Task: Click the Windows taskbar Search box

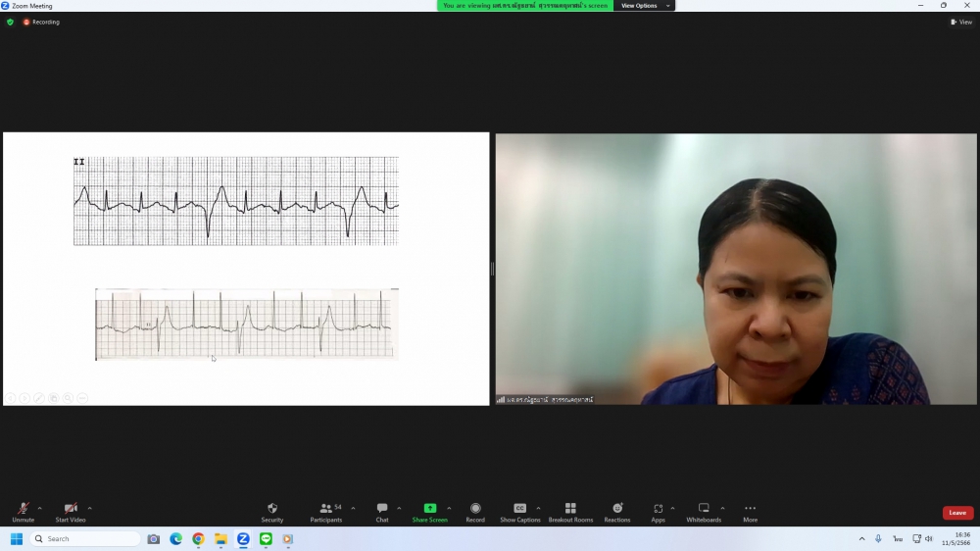Action: coord(86,539)
